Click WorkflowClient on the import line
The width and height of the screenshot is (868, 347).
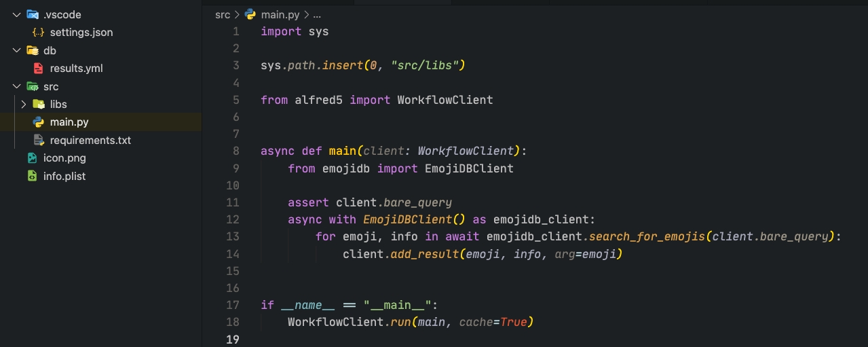tap(445, 100)
